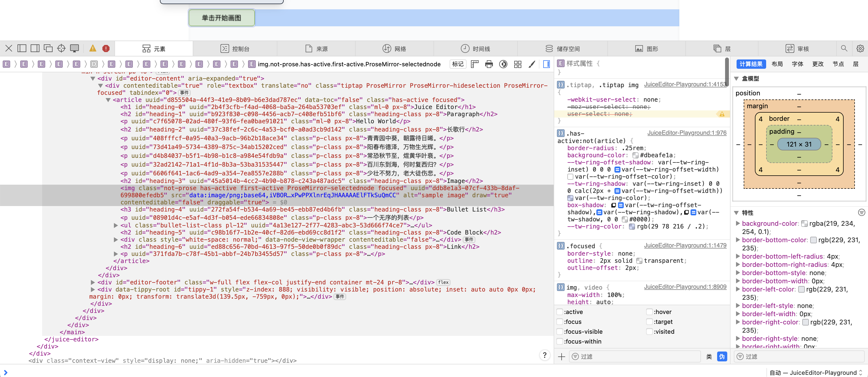Collapse the article element node
Viewport: 868px width, 377px height.
coord(108,100)
